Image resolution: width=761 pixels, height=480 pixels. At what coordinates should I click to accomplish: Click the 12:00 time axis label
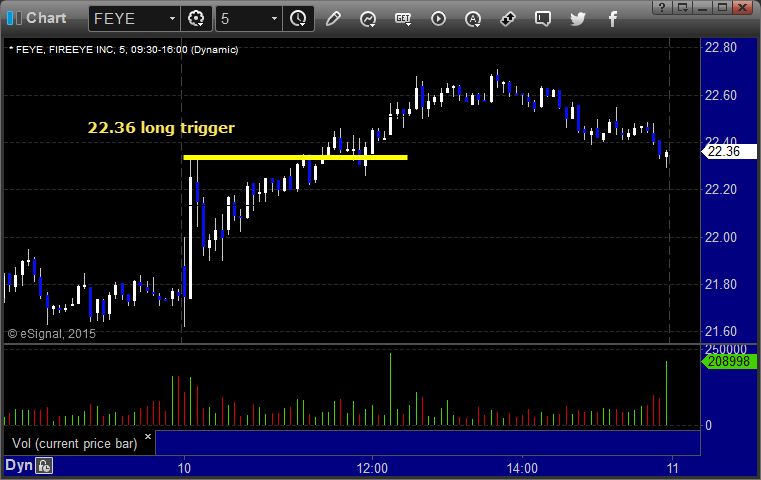[372, 468]
